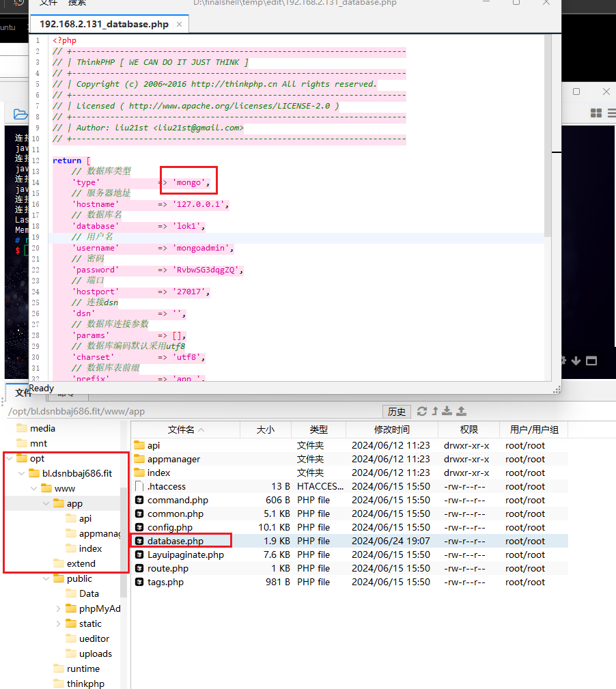The image size is (616, 689).
Task: Click the grid layout icon in background window
Action: point(596,113)
